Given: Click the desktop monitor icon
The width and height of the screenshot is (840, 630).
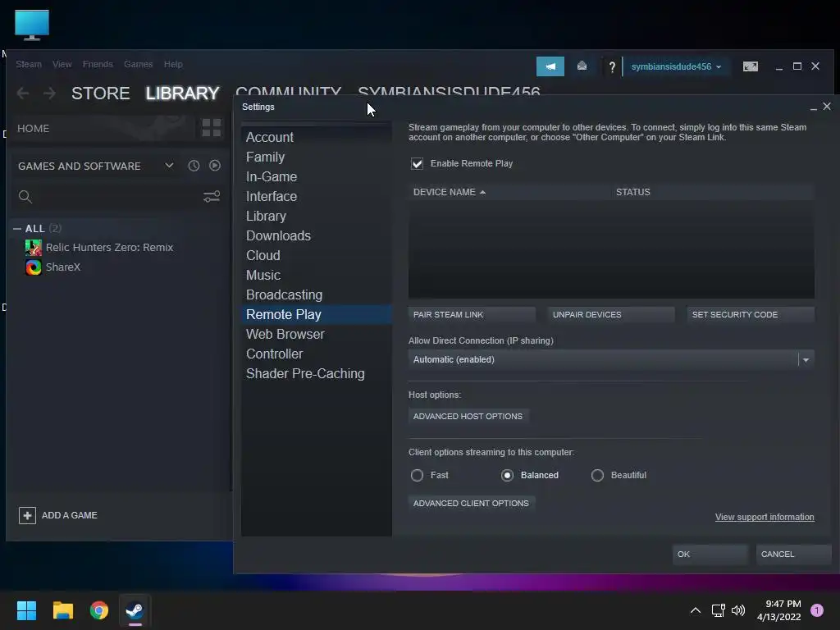Looking at the screenshot, I should 32,25.
